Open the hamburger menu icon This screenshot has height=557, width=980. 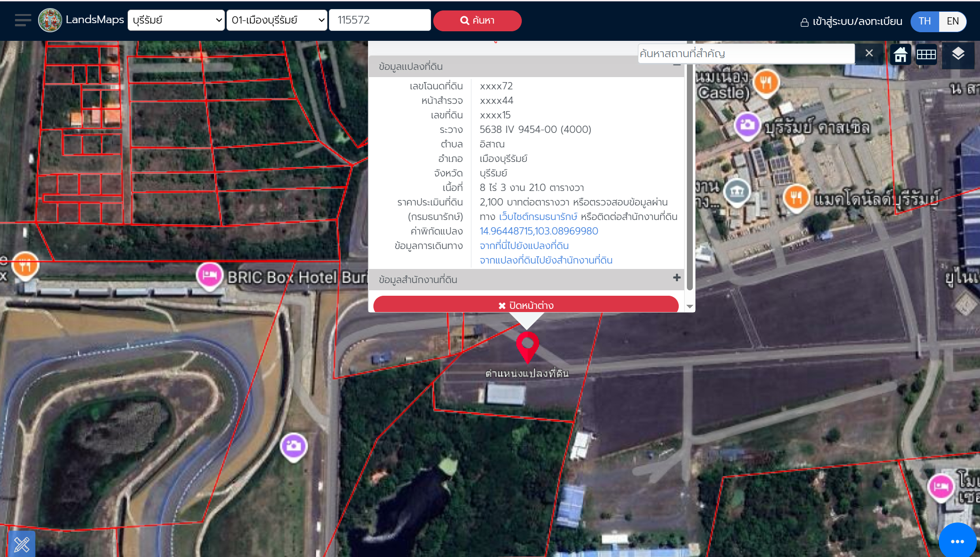(x=23, y=20)
